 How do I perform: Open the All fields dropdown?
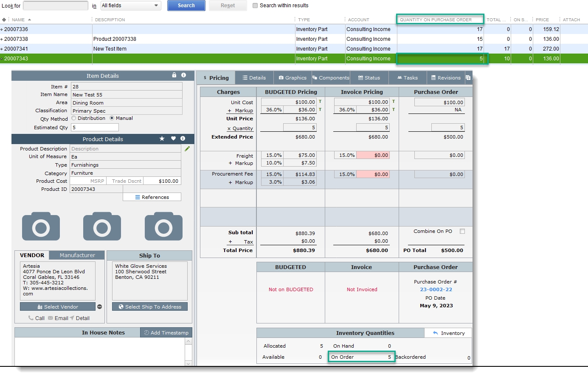coord(131,6)
